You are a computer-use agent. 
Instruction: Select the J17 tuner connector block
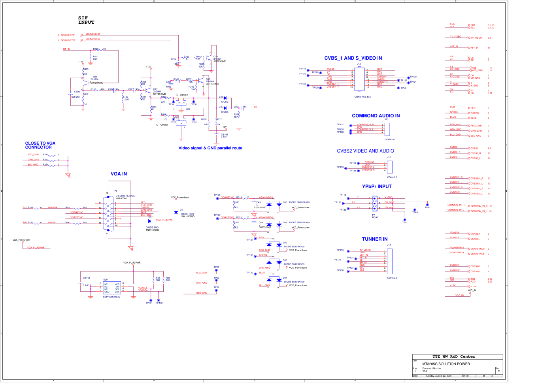pos(389,261)
